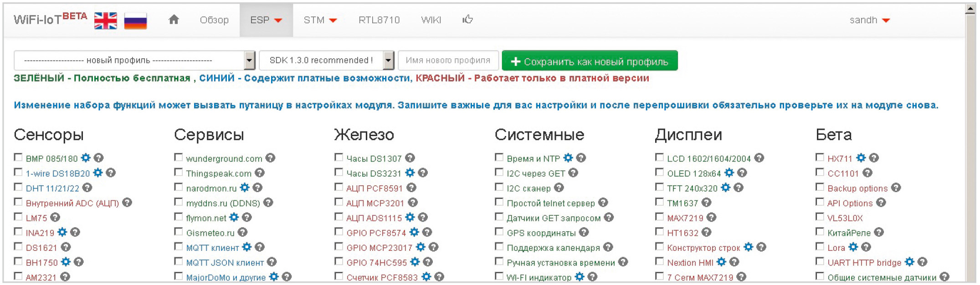This screenshot has width=980, height=285.
Task: Open settings gear for GPIO MCP23017
Action: click(421, 247)
